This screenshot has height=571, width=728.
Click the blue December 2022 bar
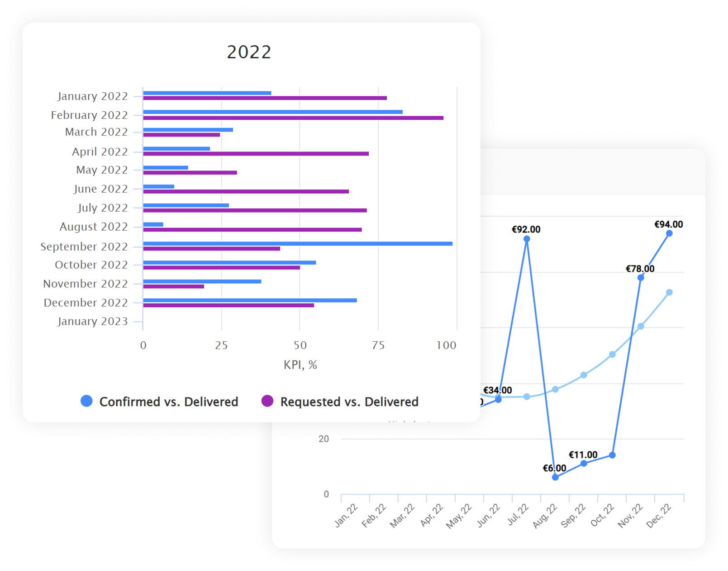coord(250,301)
